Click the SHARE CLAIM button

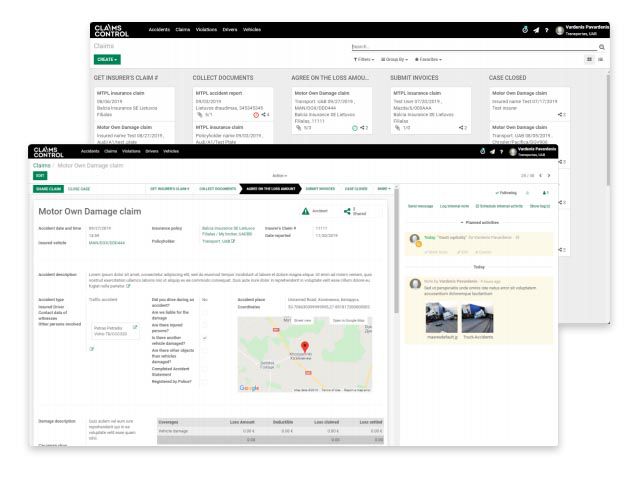[49, 188]
